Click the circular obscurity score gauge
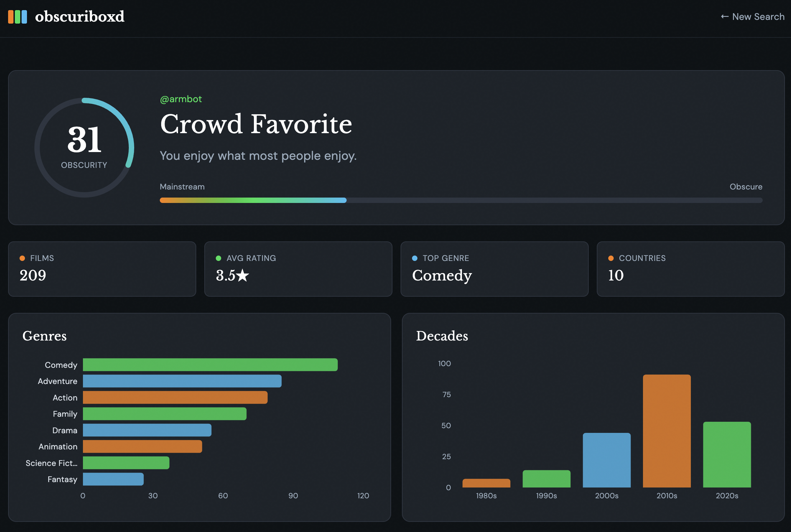The width and height of the screenshot is (791, 532). point(84,148)
